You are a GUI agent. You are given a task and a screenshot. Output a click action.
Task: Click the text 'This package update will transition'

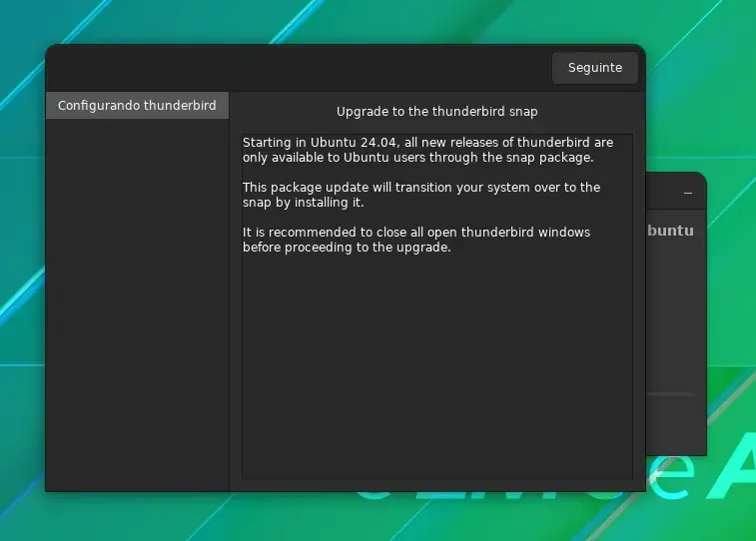(349, 188)
